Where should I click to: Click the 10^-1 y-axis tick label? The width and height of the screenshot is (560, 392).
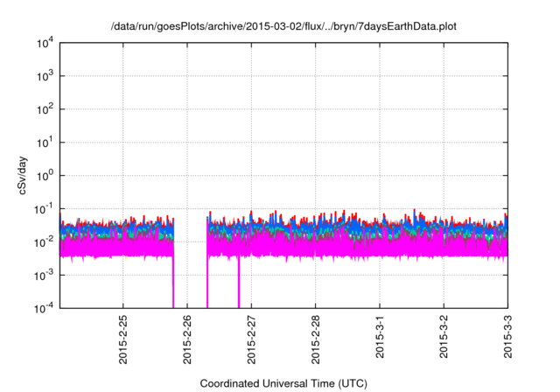pos(44,209)
